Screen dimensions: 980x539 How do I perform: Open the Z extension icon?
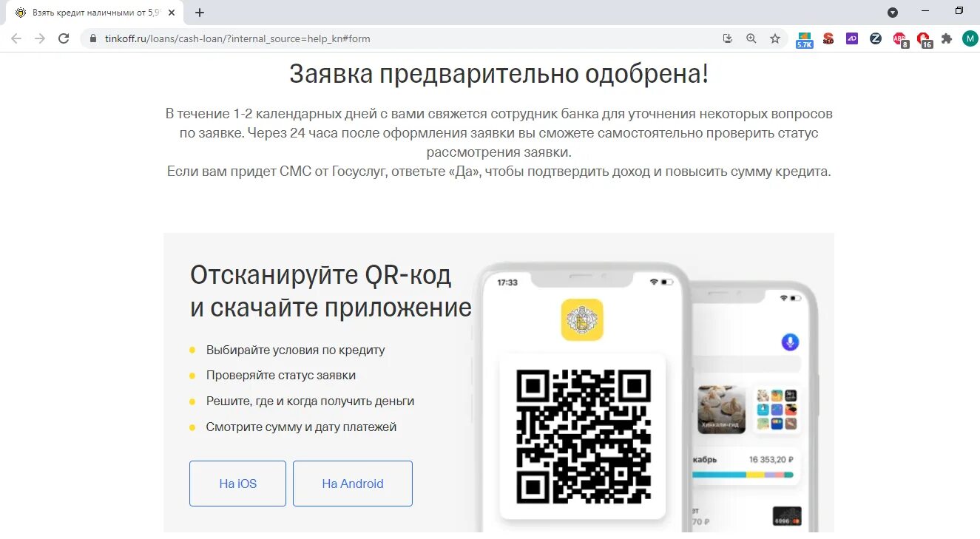click(876, 38)
